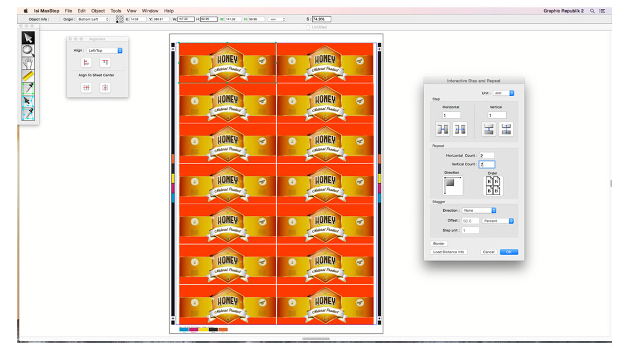Click the Load Distance Info button

click(x=448, y=252)
